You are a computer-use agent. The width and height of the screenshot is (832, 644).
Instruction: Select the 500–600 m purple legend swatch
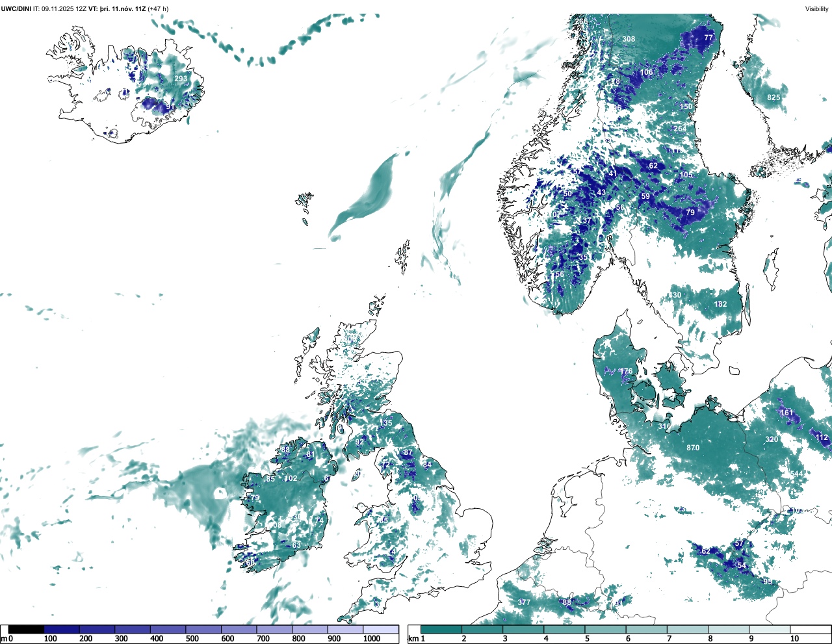(203, 629)
